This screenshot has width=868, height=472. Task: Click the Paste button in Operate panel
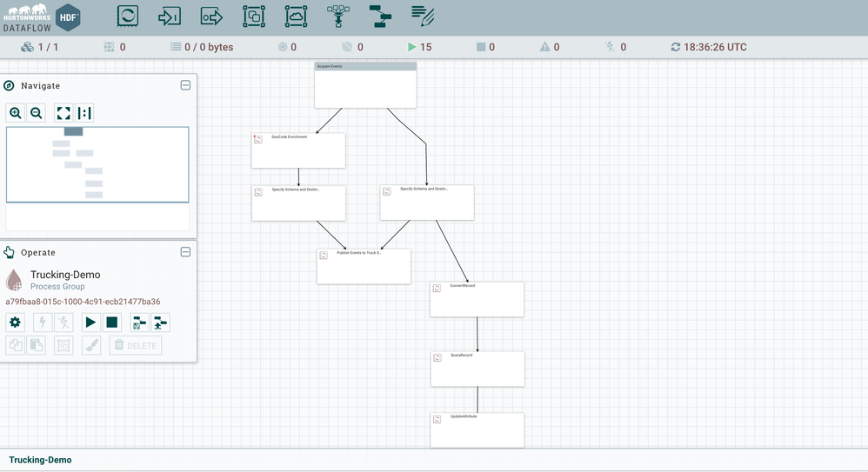(x=36, y=345)
